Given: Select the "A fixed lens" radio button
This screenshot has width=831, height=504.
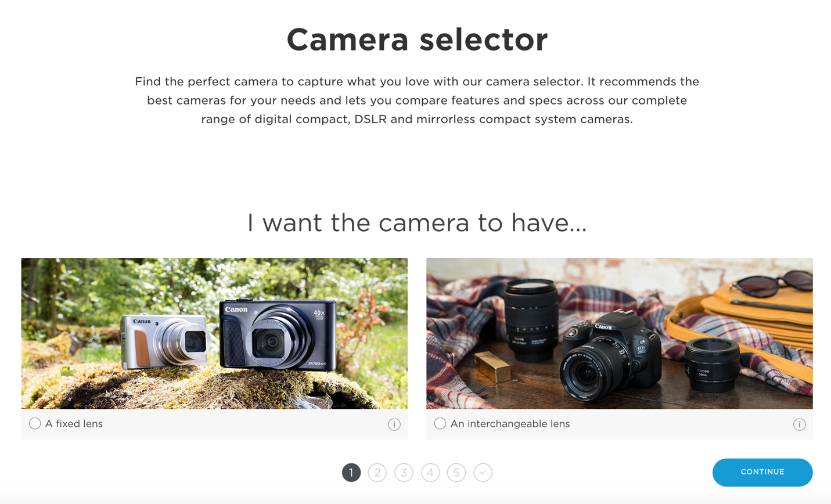Looking at the screenshot, I should [x=35, y=423].
